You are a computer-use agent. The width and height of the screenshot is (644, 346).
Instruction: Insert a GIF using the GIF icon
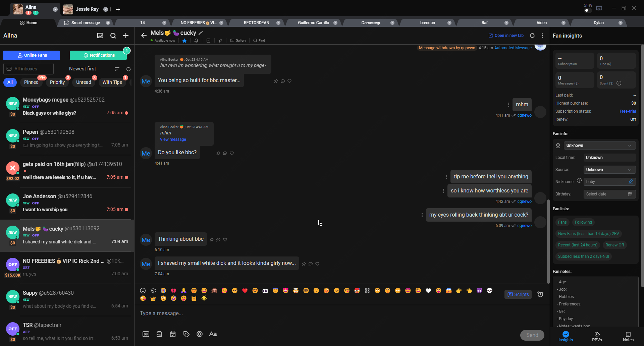146,334
